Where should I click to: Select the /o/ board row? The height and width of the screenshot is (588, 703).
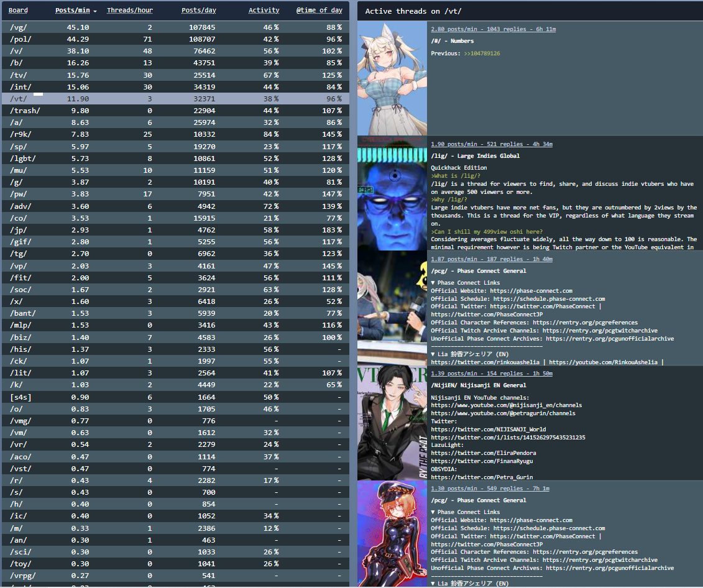175,409
